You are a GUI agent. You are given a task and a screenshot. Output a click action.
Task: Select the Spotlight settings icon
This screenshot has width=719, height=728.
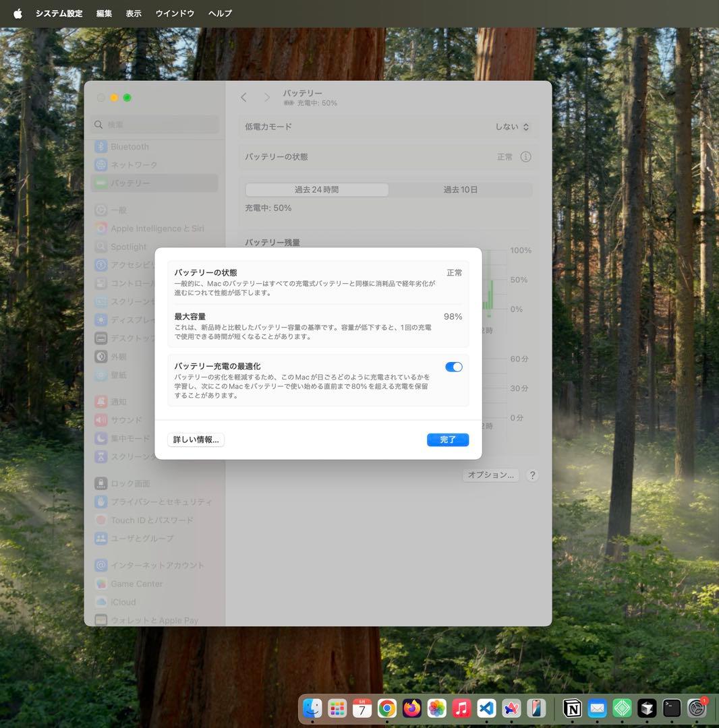click(101, 247)
